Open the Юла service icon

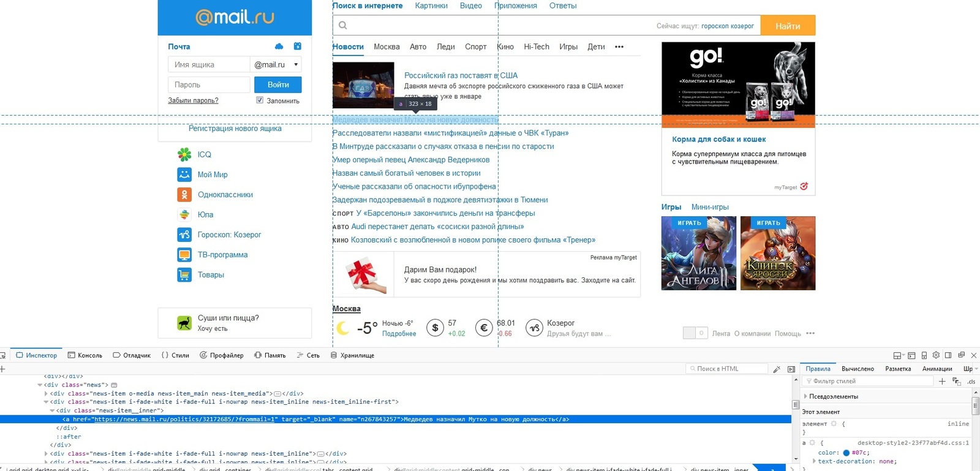pos(184,214)
